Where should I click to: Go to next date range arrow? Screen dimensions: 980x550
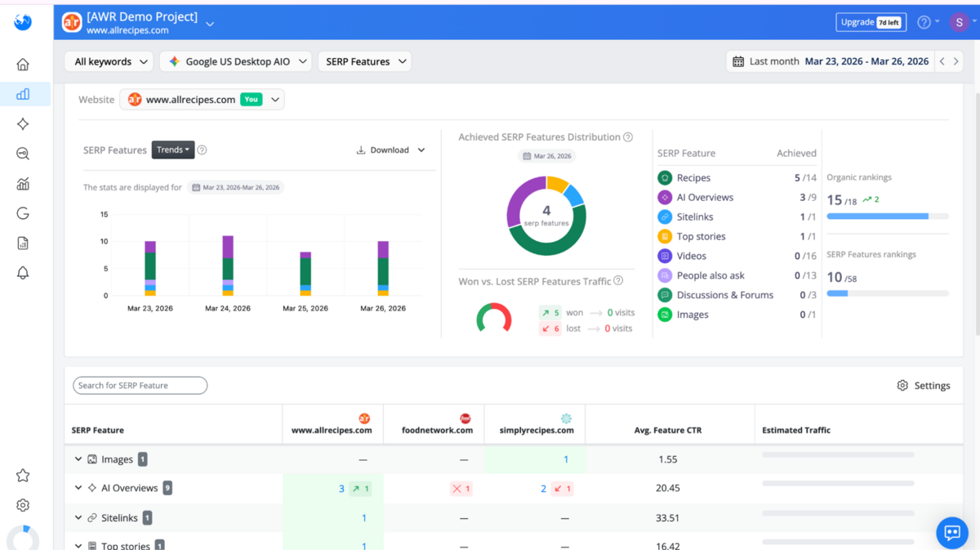pyautogui.click(x=955, y=61)
